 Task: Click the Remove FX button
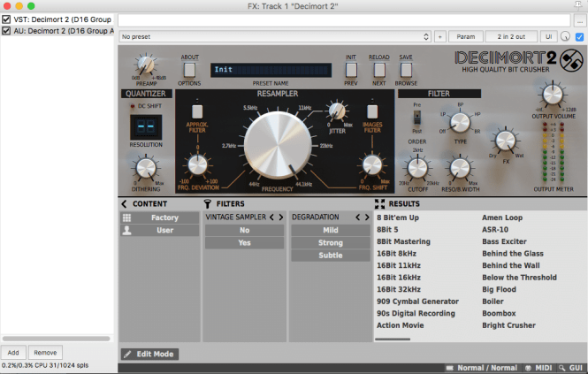(x=45, y=353)
